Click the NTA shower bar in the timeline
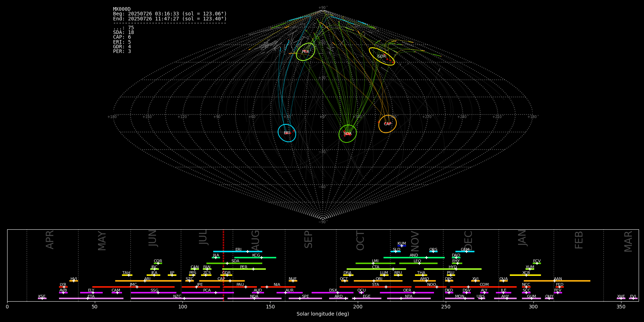Viewport: 644px width, 322px height. click(x=409, y=298)
